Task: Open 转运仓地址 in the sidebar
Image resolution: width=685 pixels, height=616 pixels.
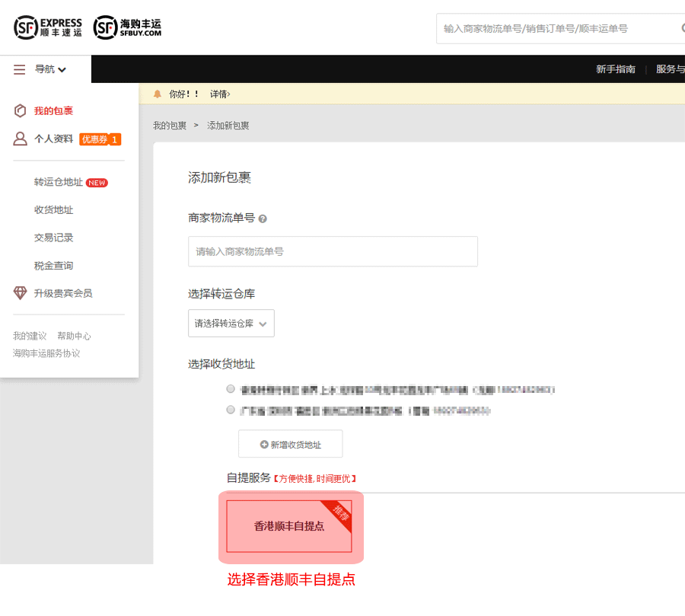Action: [59, 182]
